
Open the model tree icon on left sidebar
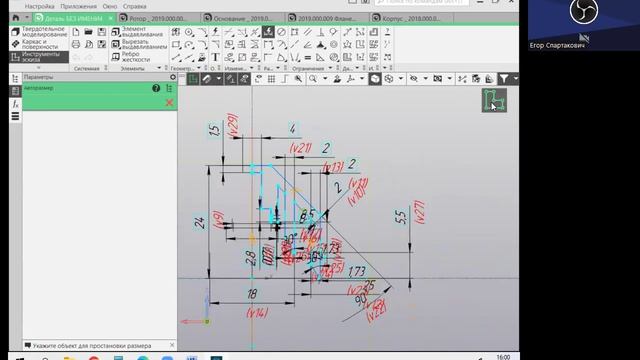[x=16, y=78]
